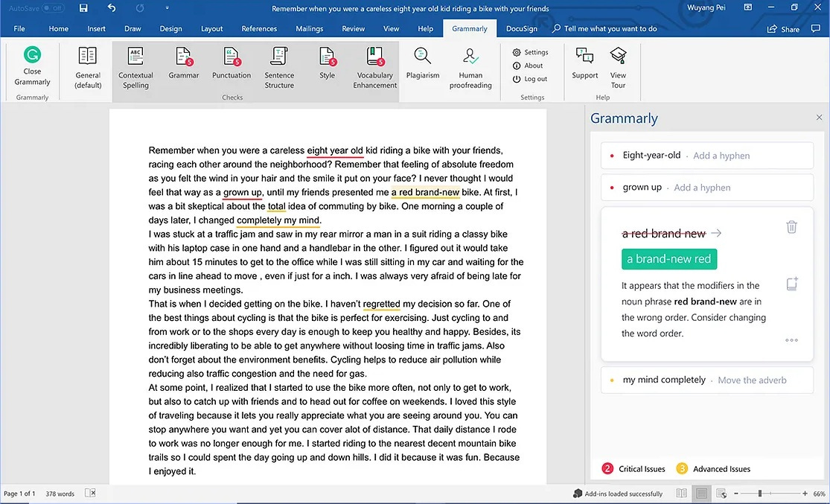Open the About Grammarly entry

pos(527,66)
